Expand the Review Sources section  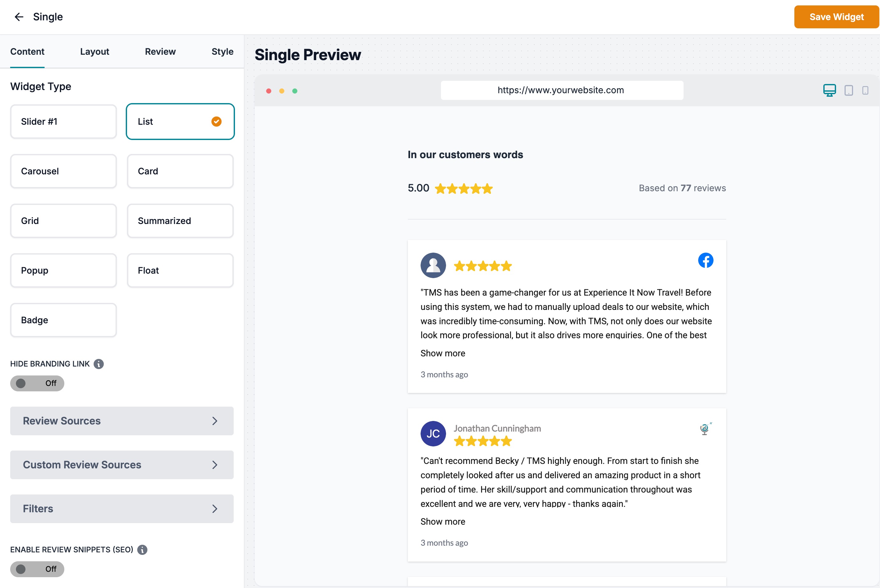(x=122, y=421)
